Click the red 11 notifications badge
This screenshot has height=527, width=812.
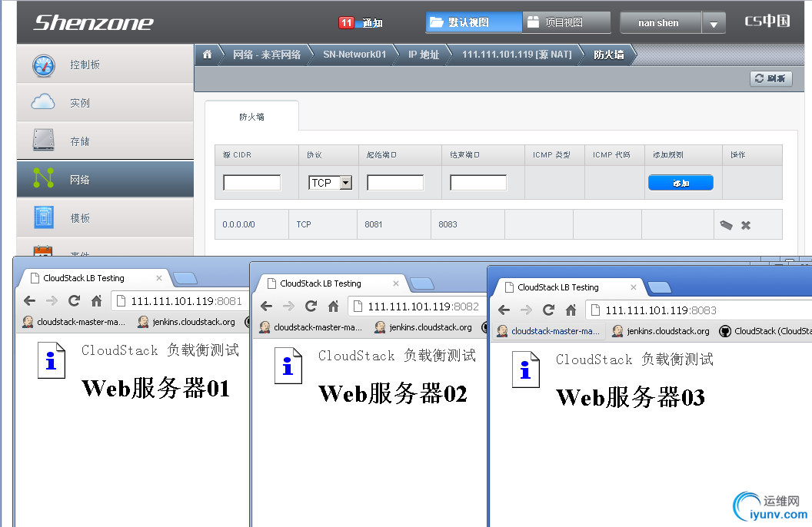click(x=346, y=23)
